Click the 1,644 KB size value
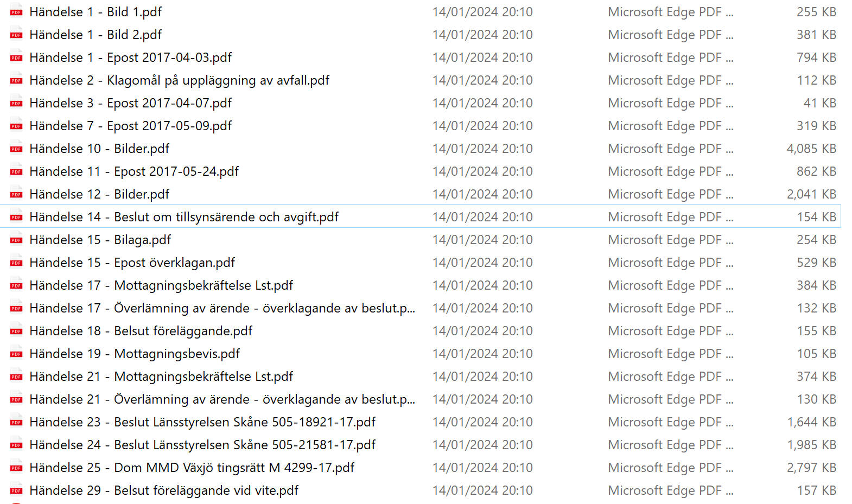 [811, 422]
